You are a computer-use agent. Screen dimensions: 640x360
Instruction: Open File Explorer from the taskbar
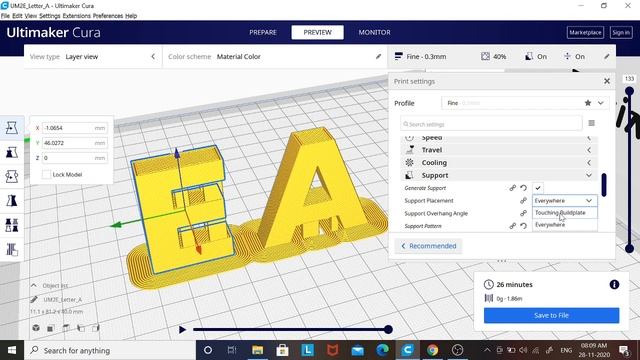tap(258, 350)
